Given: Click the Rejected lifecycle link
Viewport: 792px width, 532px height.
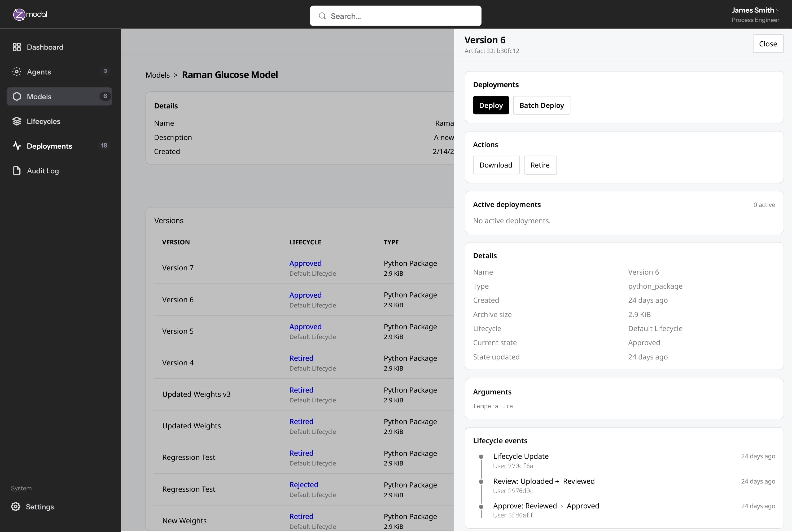Looking at the screenshot, I should tap(304, 485).
